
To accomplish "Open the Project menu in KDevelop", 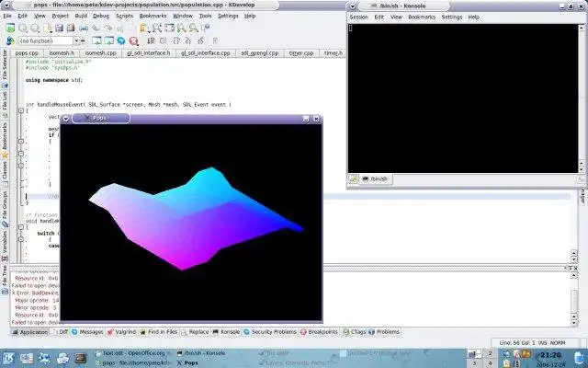I will (x=61, y=16).
